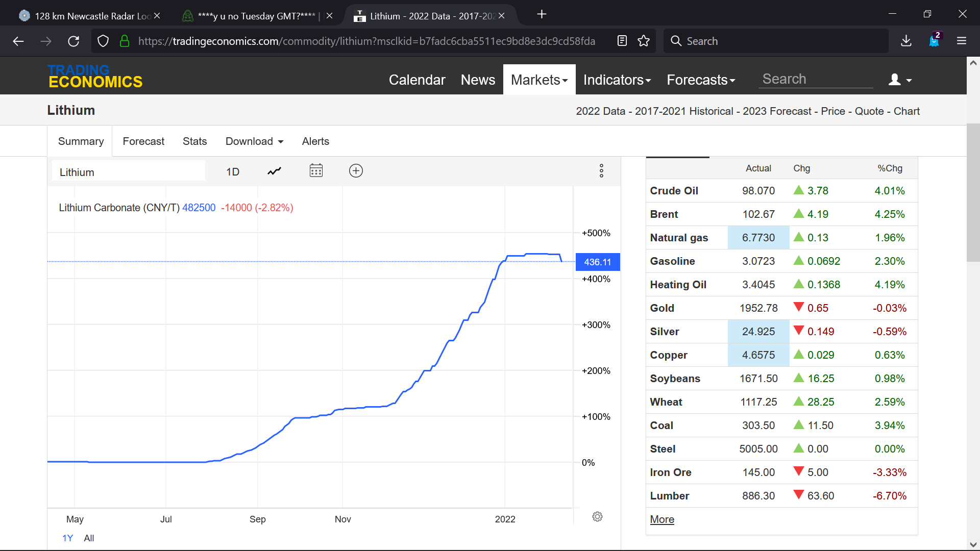Click the page scrollbar down arrow

click(x=973, y=544)
